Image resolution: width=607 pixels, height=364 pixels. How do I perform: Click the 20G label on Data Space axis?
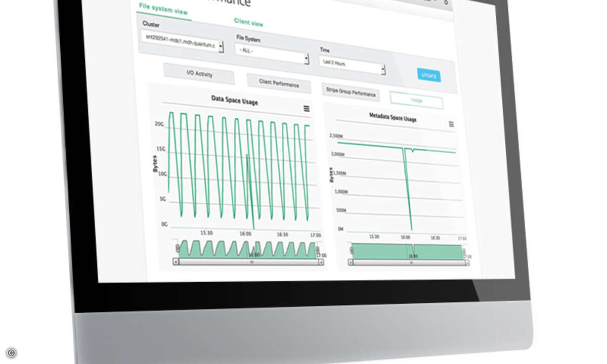(160, 123)
